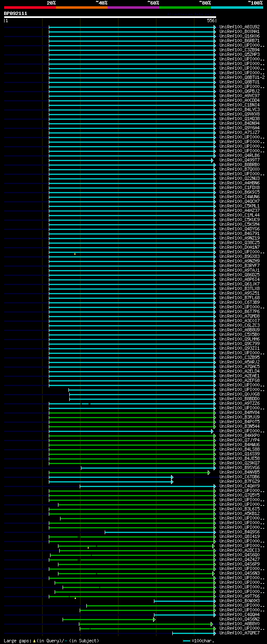Click the UniRef100_Q4Z427 label
Screen dimensions: 267x644
[239, 560]
